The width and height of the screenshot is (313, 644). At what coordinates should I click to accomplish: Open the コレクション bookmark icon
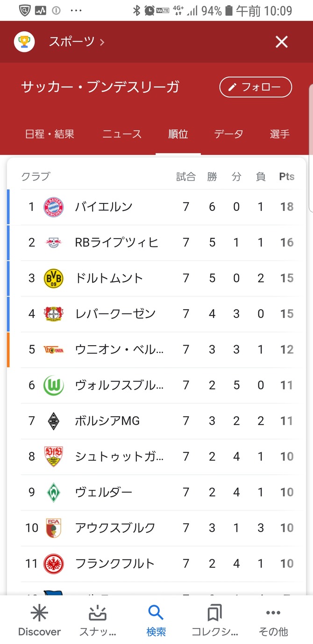214,613
